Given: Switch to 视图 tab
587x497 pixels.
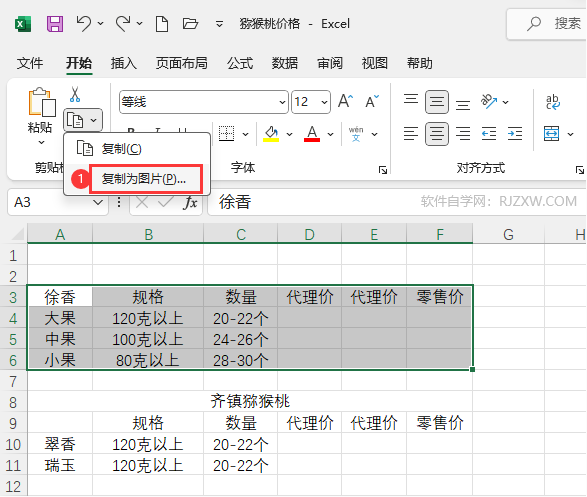Looking at the screenshot, I should 375,63.
